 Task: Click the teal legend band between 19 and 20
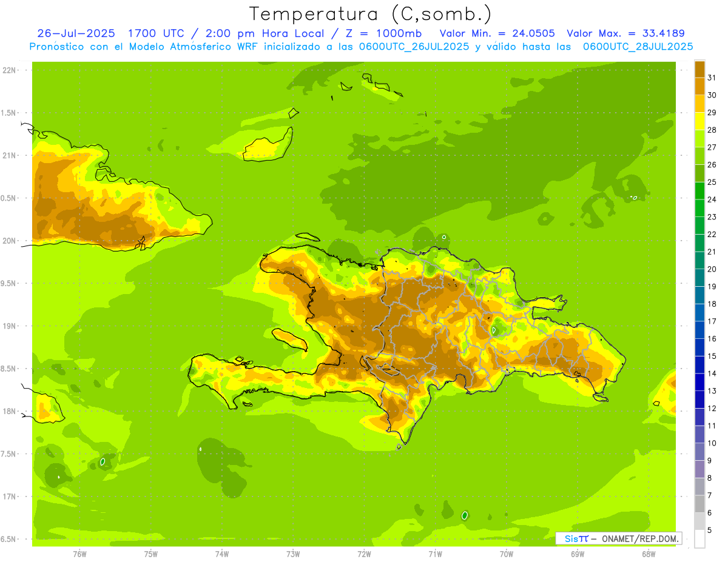click(x=699, y=278)
